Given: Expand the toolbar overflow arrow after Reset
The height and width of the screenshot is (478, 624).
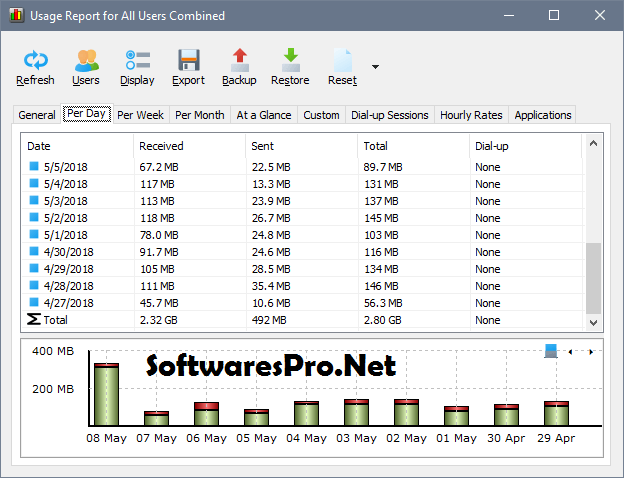Looking at the screenshot, I should (375, 66).
